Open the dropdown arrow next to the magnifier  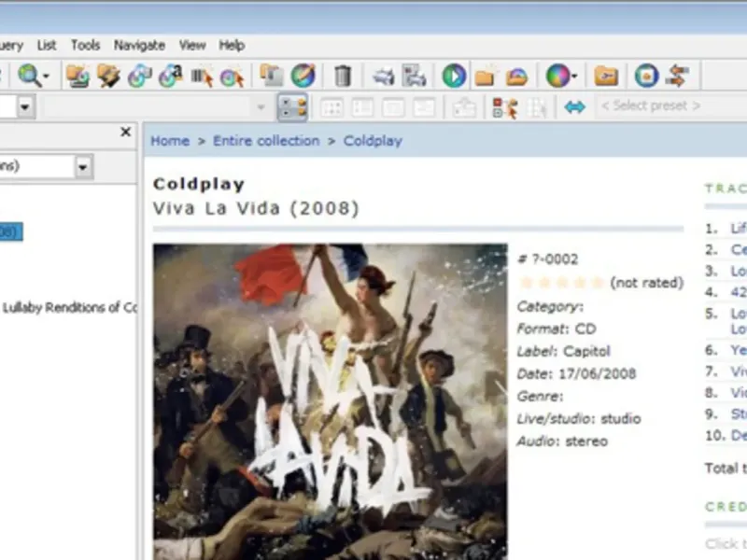[x=46, y=77]
